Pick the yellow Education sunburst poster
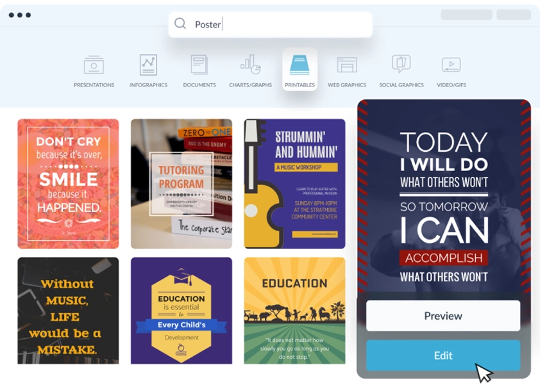 pyautogui.click(x=294, y=311)
